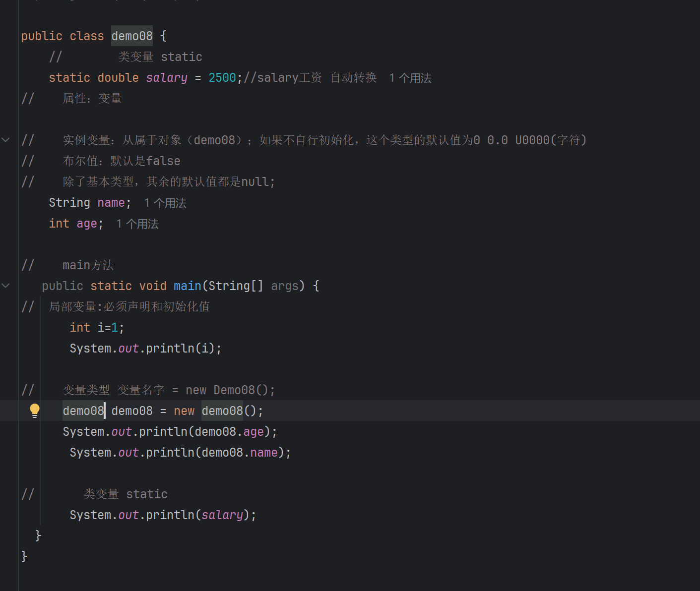Click the 'public class' keywords
The image size is (700, 591).
pos(63,36)
